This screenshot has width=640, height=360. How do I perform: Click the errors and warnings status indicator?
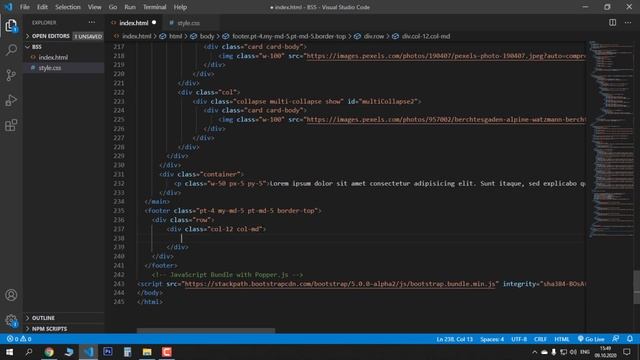19,339
